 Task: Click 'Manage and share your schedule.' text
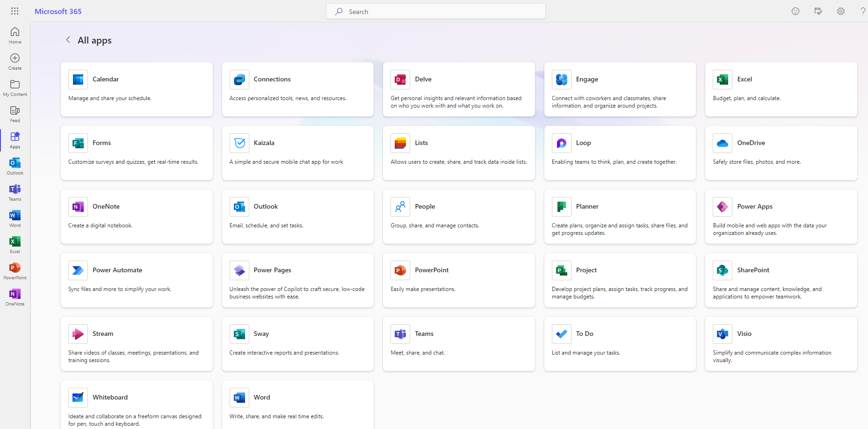click(x=110, y=98)
